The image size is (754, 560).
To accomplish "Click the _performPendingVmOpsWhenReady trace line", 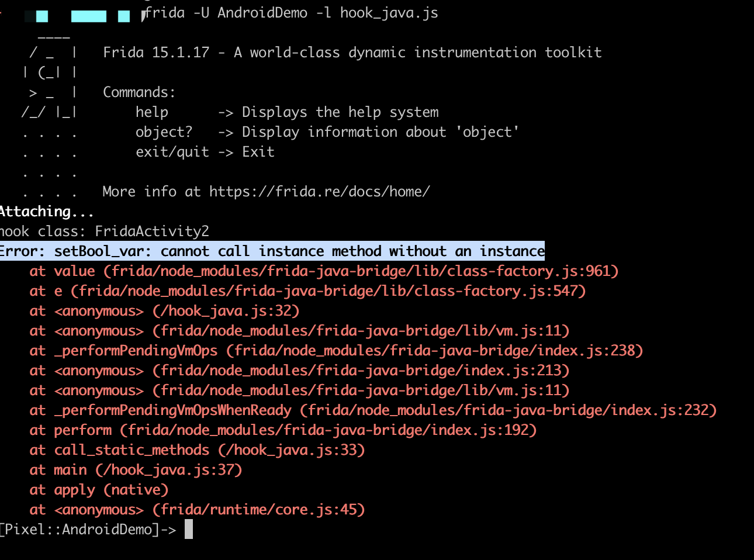I will click(372, 410).
